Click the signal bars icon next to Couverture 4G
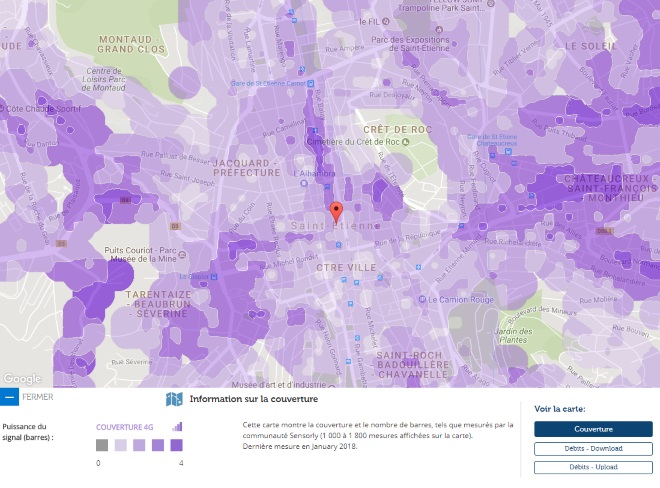 177,427
